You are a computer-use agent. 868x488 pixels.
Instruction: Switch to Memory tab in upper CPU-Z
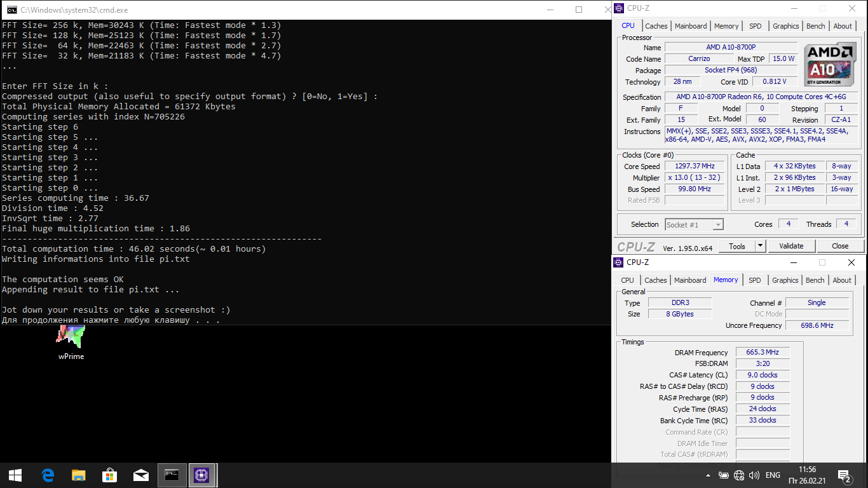[726, 26]
